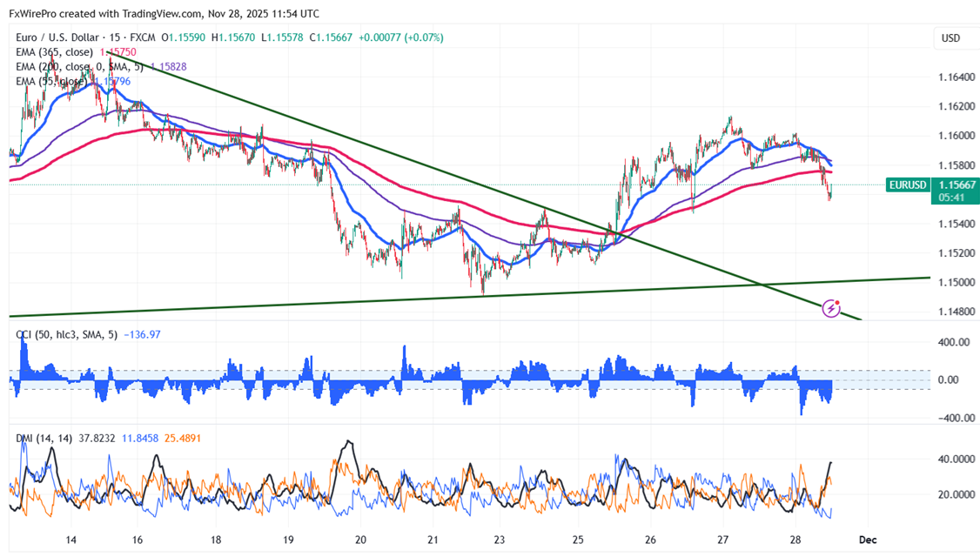Click the EURUSD price label tag
Viewport: 980px width, 557px height.
coord(908,185)
